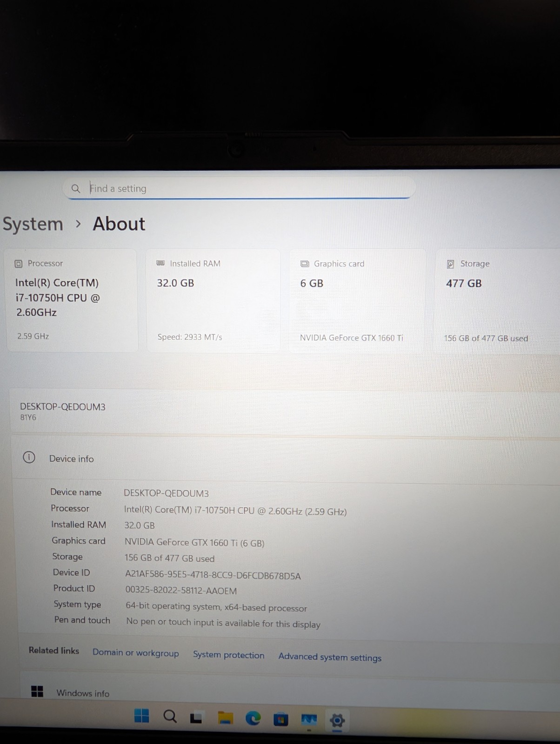Screen dimensions: 560x744
Task: Open System protection link
Action: [229, 655]
